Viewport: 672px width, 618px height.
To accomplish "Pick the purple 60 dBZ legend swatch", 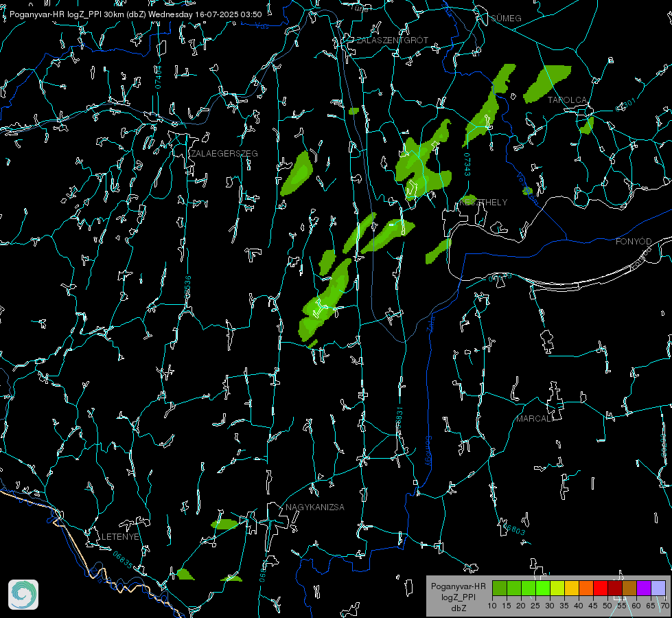I will pos(644,588).
